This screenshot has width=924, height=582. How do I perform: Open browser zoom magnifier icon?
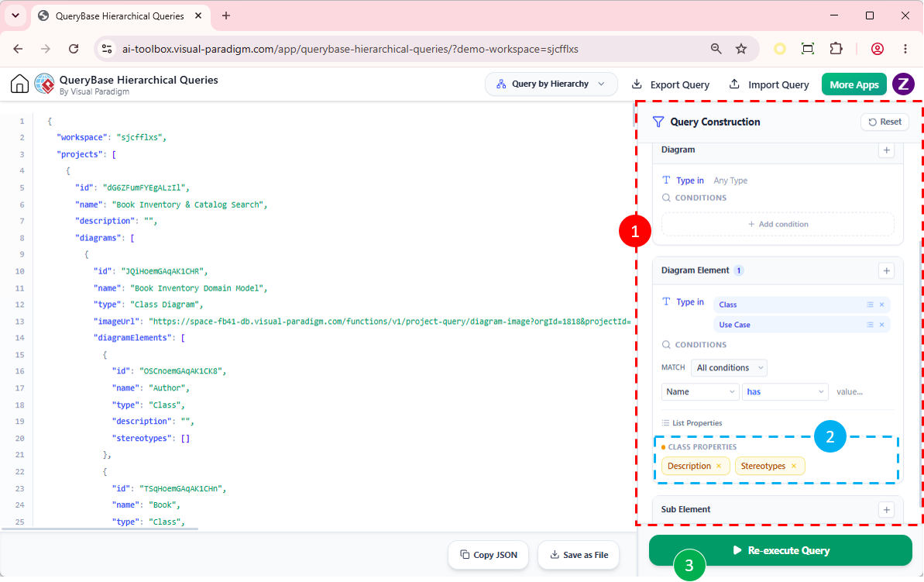tap(716, 49)
